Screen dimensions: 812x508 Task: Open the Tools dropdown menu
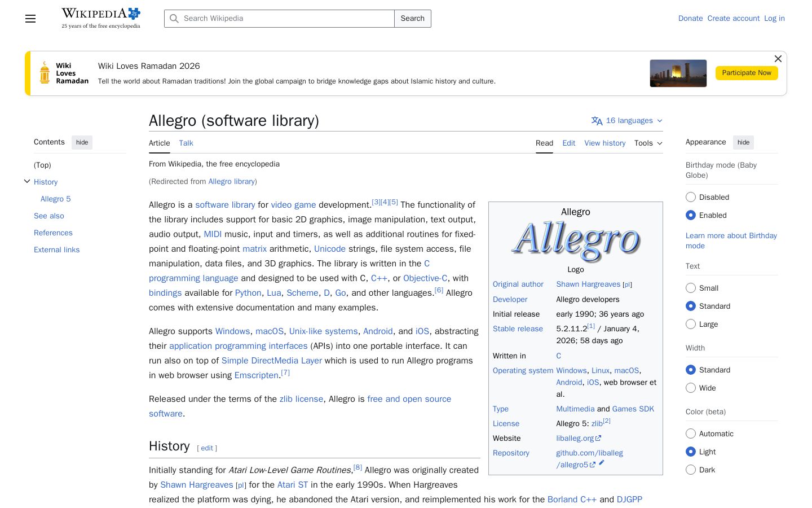(x=648, y=143)
